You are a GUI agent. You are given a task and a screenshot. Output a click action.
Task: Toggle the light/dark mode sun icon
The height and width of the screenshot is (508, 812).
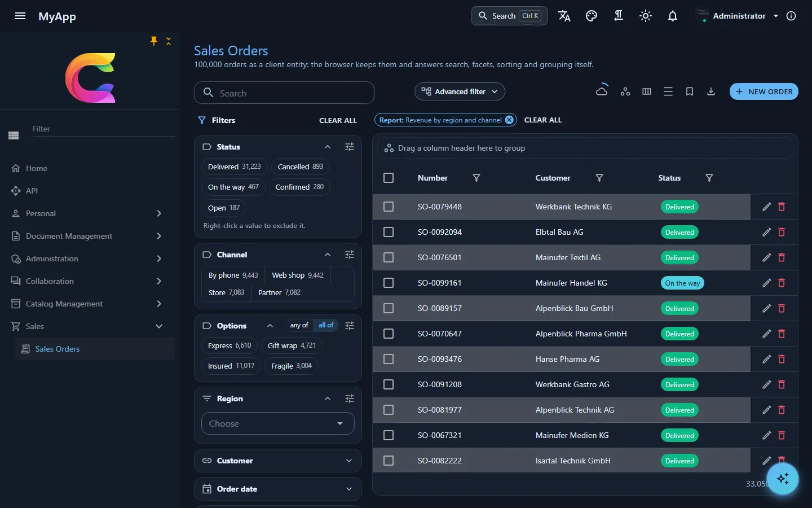(x=646, y=16)
